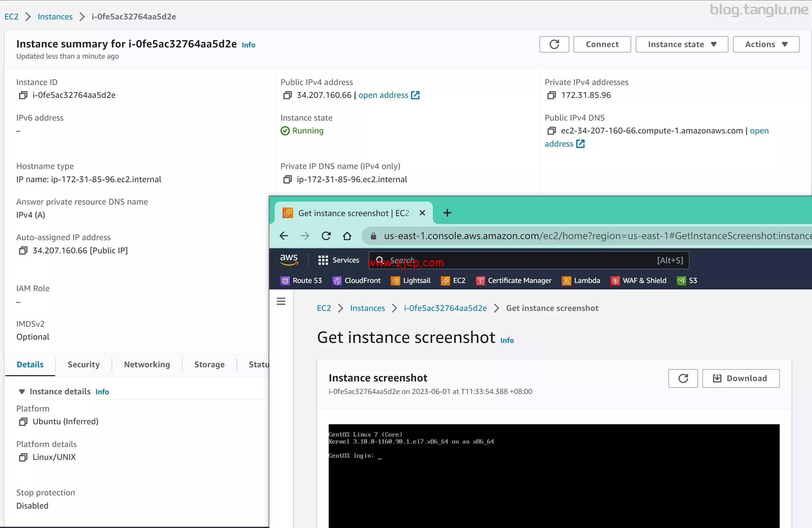Refresh the instance summary panel
This screenshot has width=812, height=528.
pos(554,44)
